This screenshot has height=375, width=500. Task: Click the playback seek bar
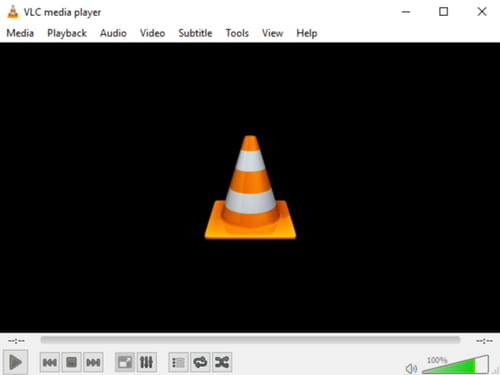click(x=250, y=340)
